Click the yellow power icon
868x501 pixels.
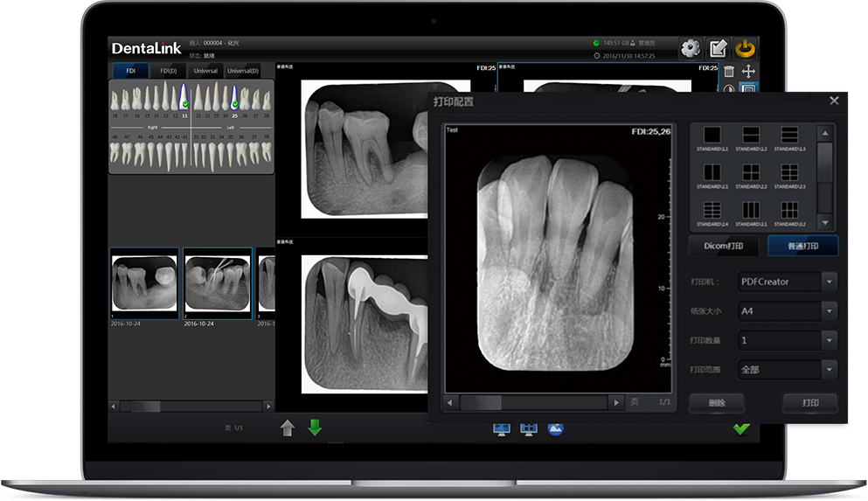pyautogui.click(x=745, y=49)
